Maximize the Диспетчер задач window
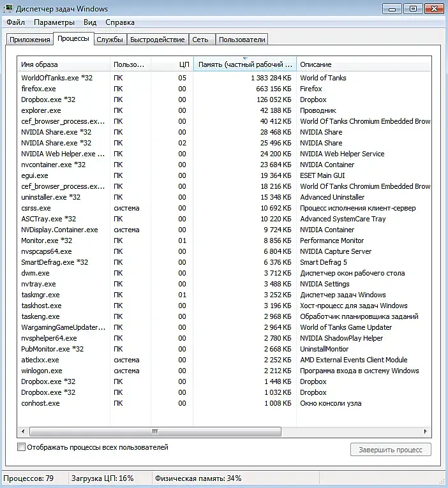Image resolution: width=448 pixels, height=488 pixels. (413, 9)
